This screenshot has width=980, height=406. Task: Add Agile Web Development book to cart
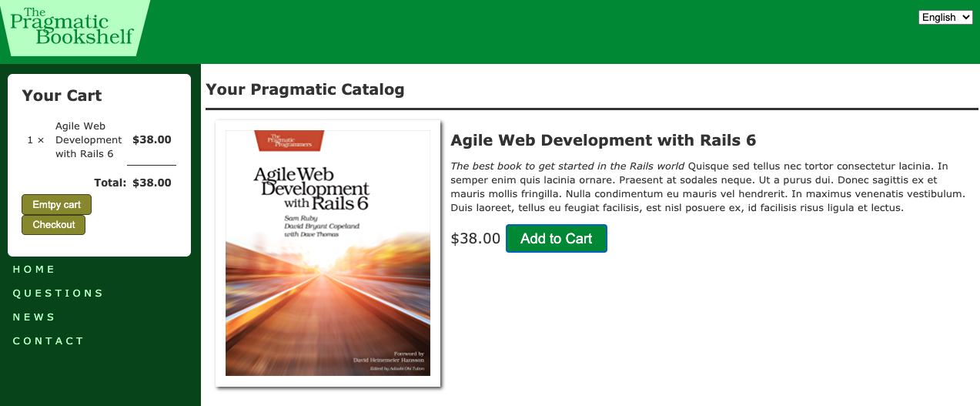[x=556, y=238]
